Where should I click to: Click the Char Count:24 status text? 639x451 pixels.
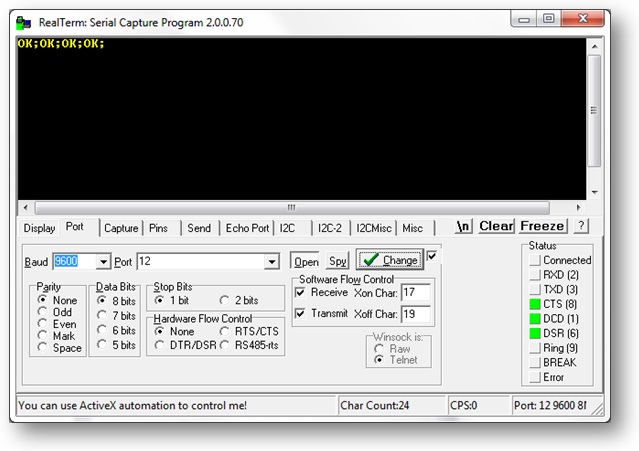click(x=375, y=405)
